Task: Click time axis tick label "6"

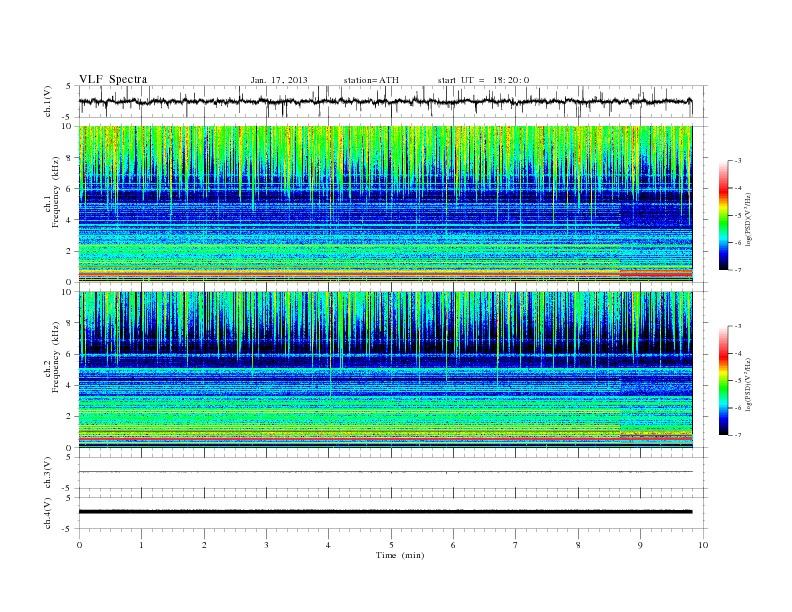Action: point(453,545)
